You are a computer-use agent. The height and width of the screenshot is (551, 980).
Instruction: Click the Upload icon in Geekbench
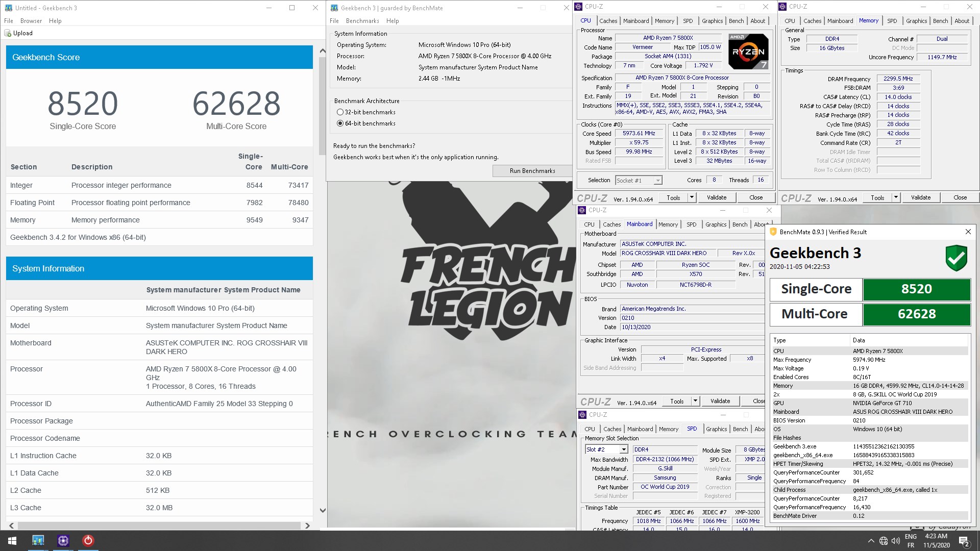point(8,33)
